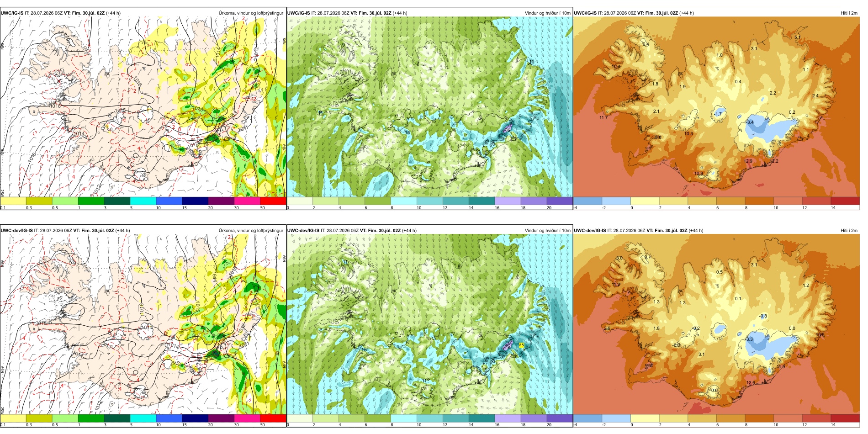This screenshot has height=434, width=868.
Task: Choose the lavender 16 swatch in bottom wind legend
Action: tap(508, 418)
